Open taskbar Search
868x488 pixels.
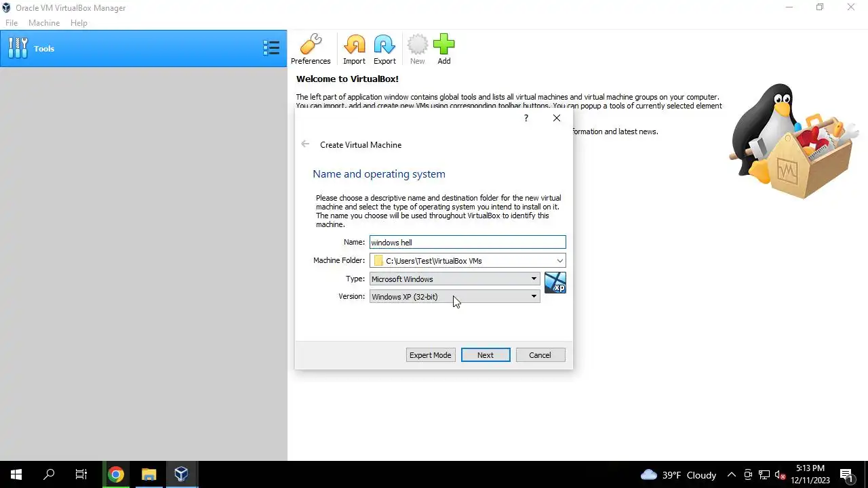click(x=49, y=474)
